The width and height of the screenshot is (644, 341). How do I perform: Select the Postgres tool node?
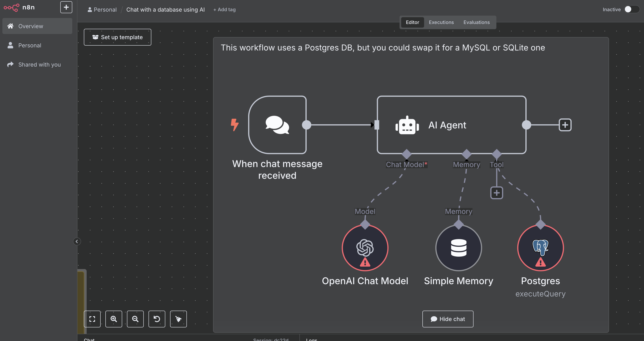tap(540, 248)
